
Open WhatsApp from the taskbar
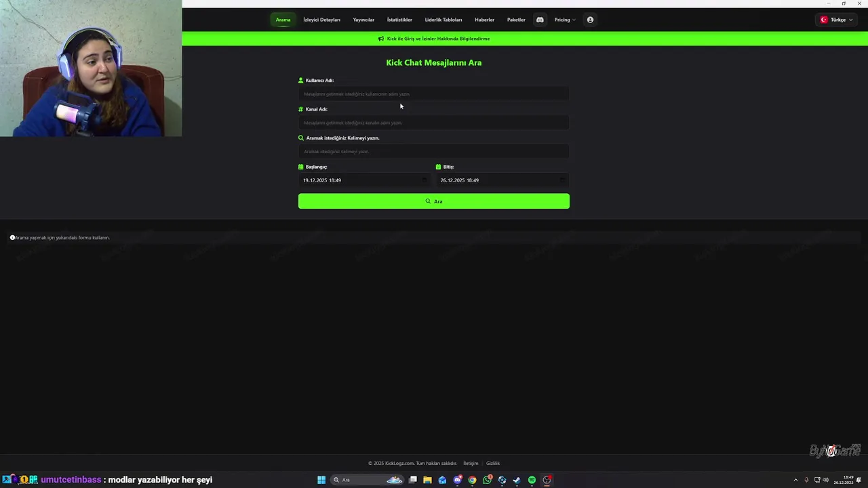(488, 480)
